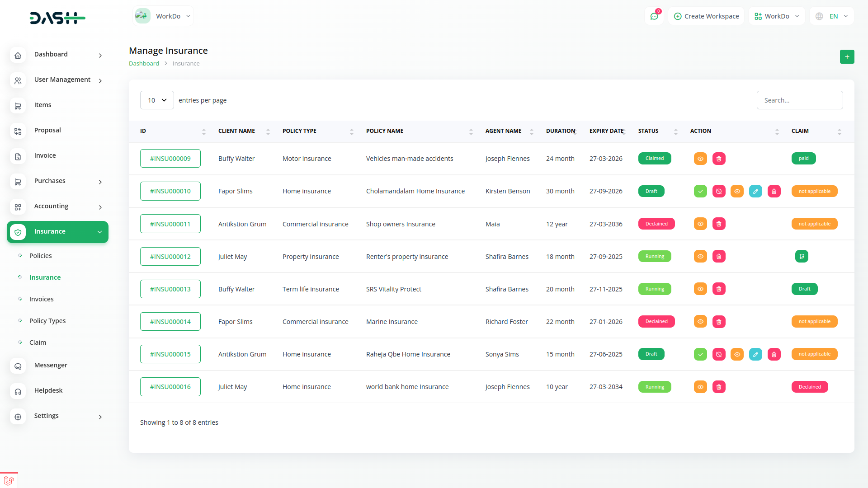Open the EN language dropdown
This screenshot has height=488, width=868.
point(832,16)
